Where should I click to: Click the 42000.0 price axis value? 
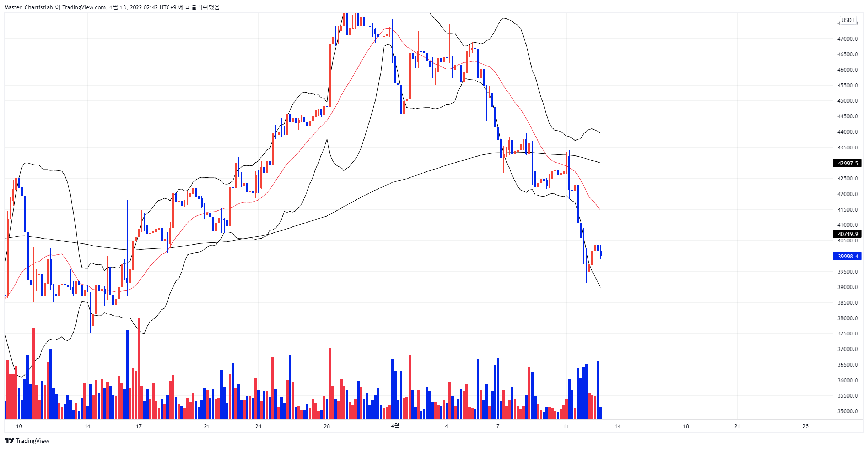[847, 194]
